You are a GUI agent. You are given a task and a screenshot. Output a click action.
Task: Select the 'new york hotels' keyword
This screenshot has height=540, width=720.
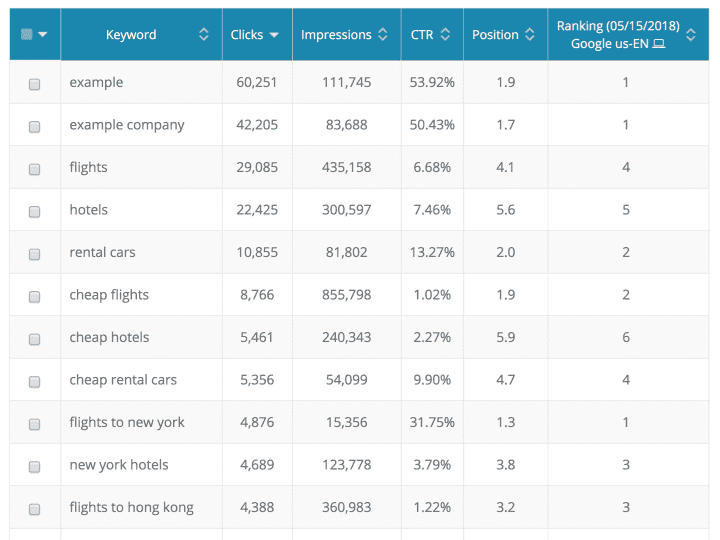pos(119,464)
